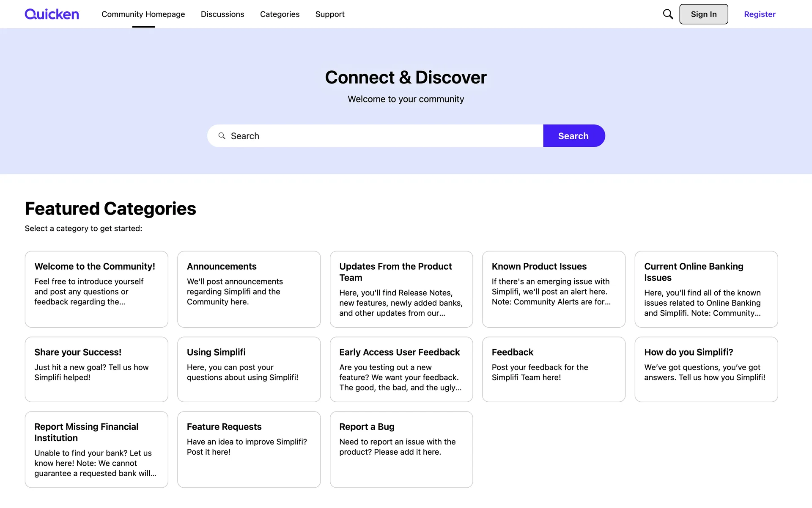Open the Categories nav item

click(280, 14)
